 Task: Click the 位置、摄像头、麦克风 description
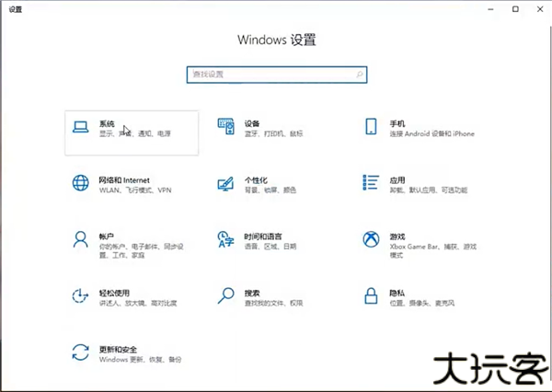point(422,303)
